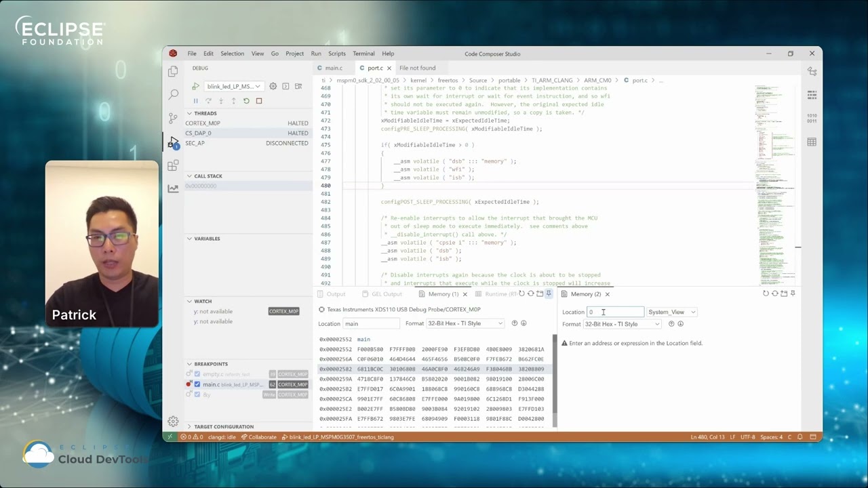This screenshot has height=488, width=868.
Task: Pin the Memory (2) panel
Action: pos(793,293)
